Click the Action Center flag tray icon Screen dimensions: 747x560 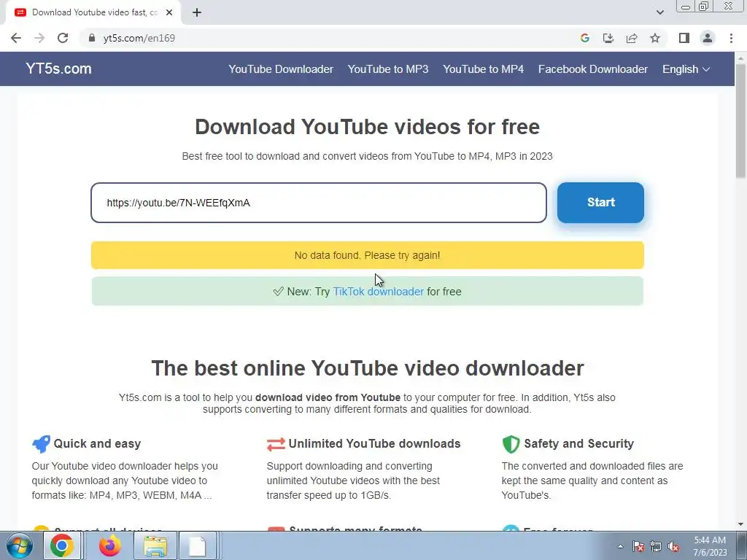[638, 547]
